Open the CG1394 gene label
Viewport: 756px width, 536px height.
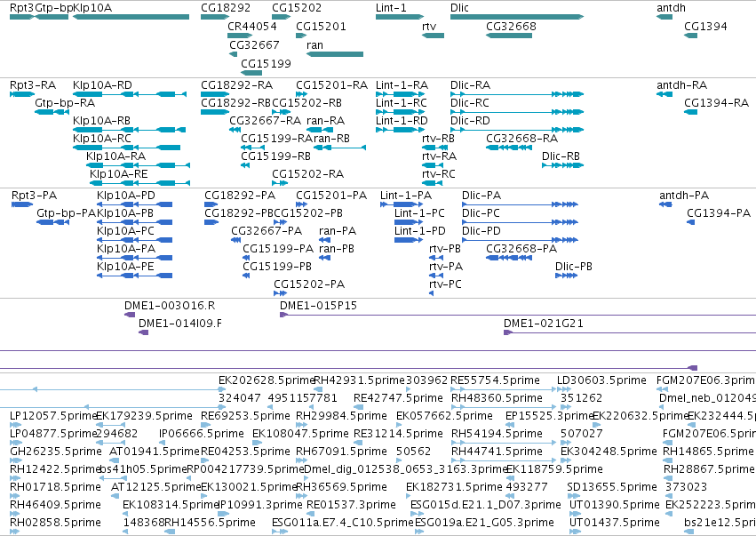(x=705, y=27)
